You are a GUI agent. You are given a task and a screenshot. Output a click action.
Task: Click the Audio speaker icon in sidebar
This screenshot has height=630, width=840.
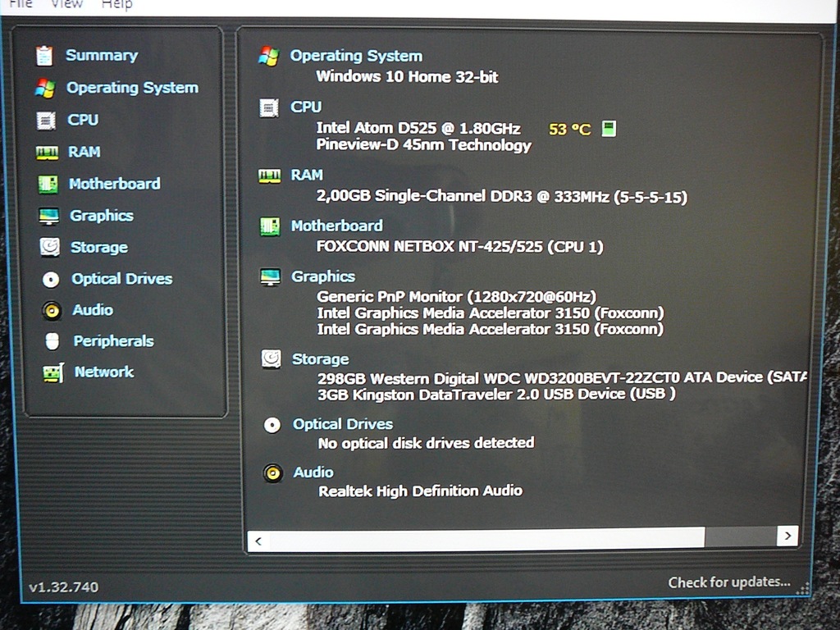click(x=52, y=310)
